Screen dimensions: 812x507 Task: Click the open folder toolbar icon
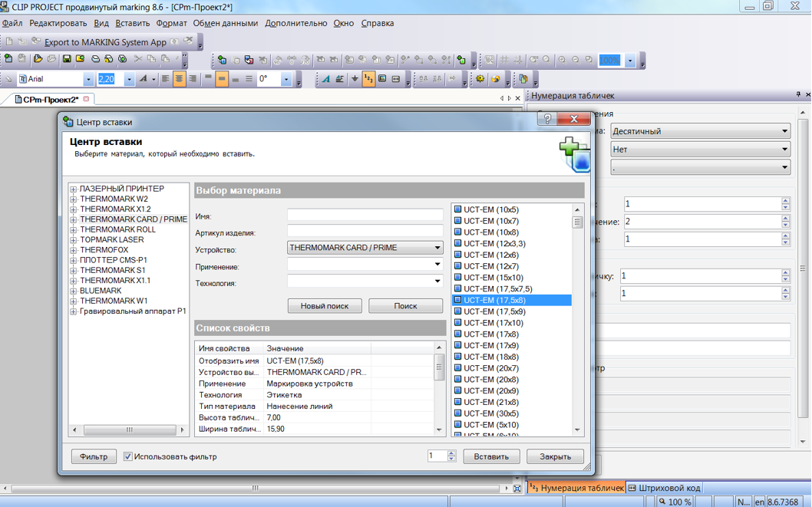(x=38, y=60)
